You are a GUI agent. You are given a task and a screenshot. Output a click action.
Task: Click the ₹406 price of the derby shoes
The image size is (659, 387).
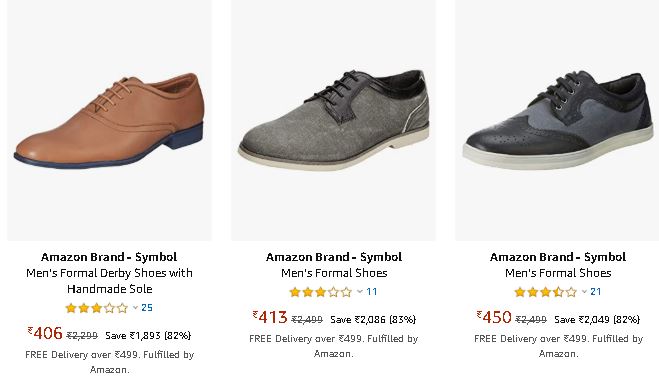(x=45, y=334)
